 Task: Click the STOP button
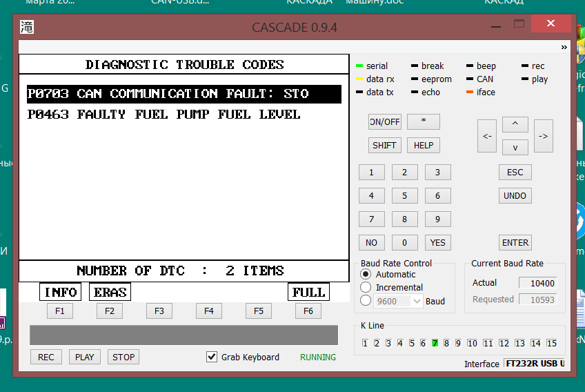[123, 357]
